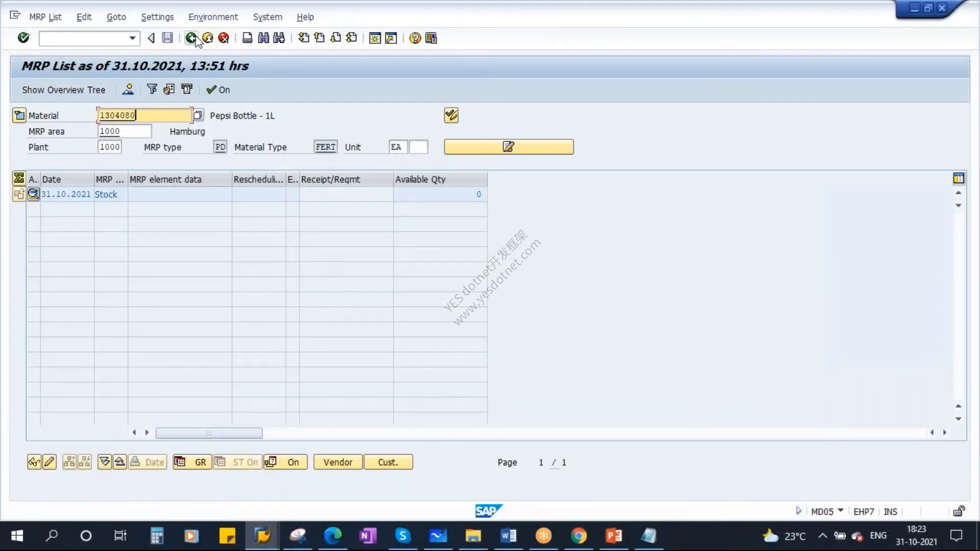This screenshot has width=980, height=551.
Task: Click the Generate Shortcut icon
Action: pyautogui.click(x=391, y=38)
